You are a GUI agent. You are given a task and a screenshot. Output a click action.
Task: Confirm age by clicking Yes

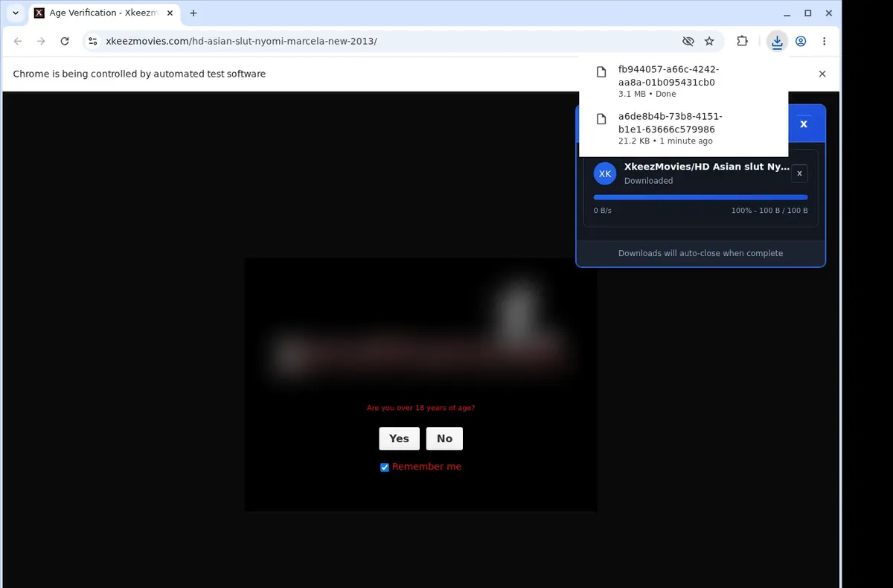tap(399, 438)
